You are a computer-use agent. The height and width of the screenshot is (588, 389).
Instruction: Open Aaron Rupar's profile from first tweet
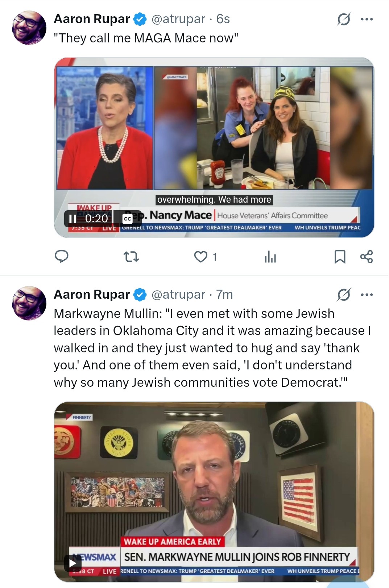coord(92,19)
